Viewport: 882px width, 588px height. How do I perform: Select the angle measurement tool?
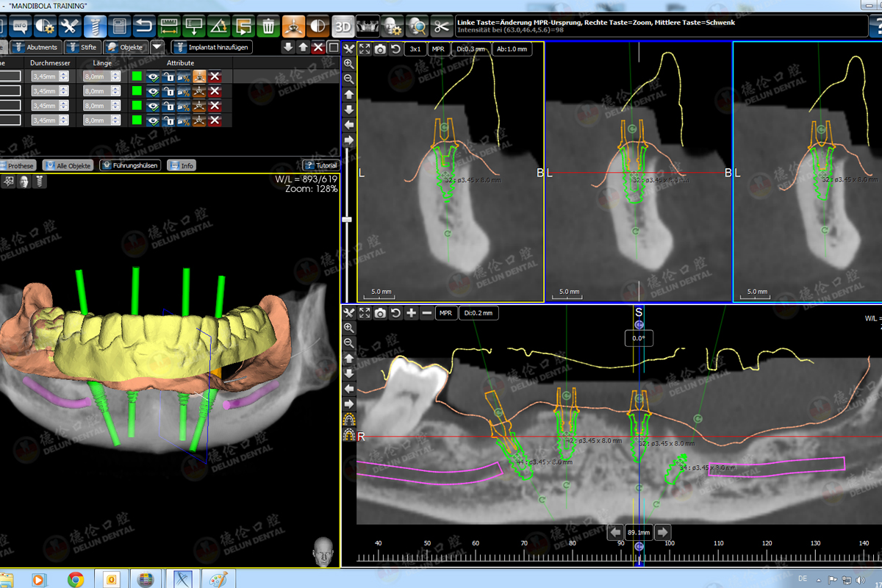218,27
